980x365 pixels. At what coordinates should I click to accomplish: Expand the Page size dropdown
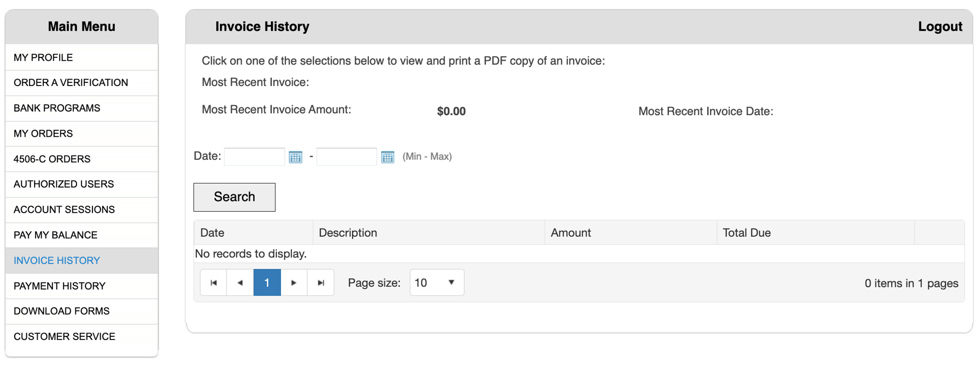(x=436, y=283)
